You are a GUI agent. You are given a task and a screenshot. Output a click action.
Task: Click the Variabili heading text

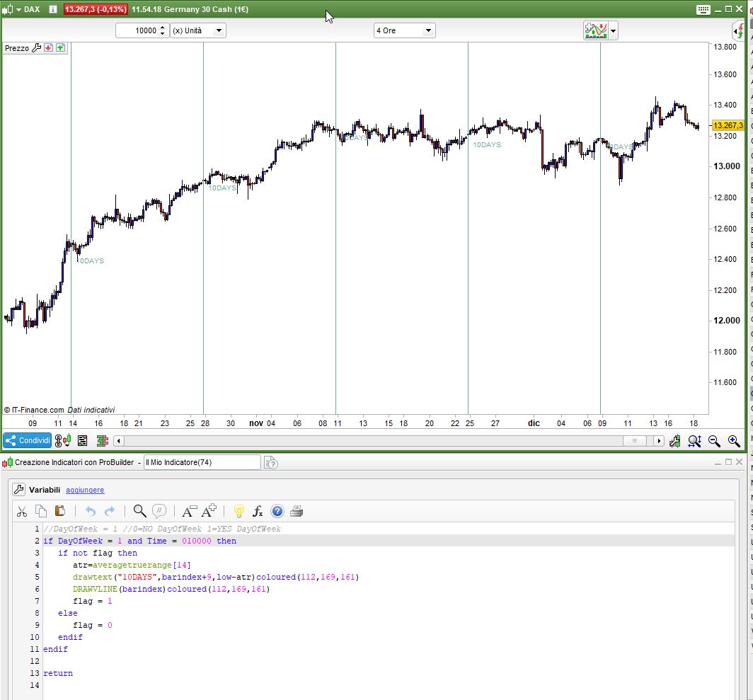coord(45,490)
